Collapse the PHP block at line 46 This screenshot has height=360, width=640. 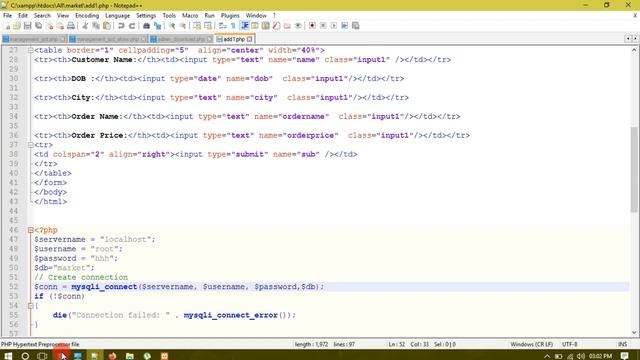tap(30, 230)
